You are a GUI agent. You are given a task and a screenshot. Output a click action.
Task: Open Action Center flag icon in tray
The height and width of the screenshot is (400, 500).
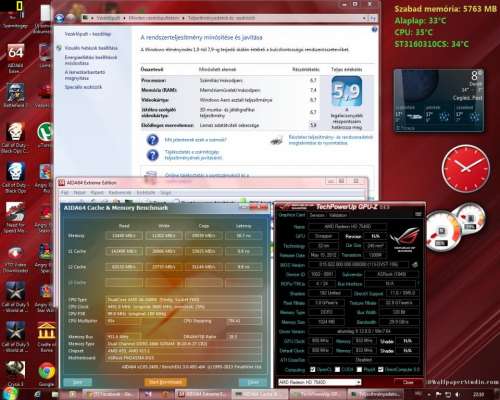pyautogui.click(x=439, y=395)
